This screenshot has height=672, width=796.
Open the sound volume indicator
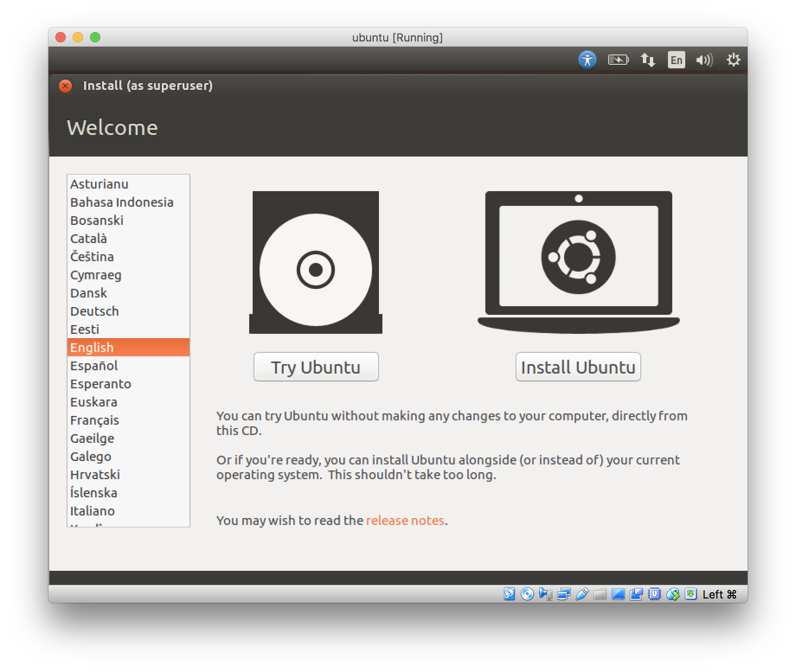click(x=704, y=60)
